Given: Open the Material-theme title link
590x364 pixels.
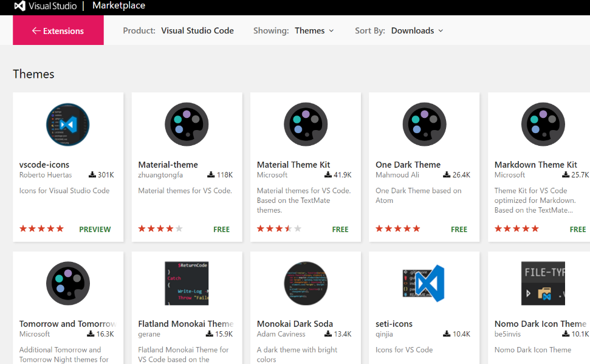Looking at the screenshot, I should pyautogui.click(x=168, y=165).
